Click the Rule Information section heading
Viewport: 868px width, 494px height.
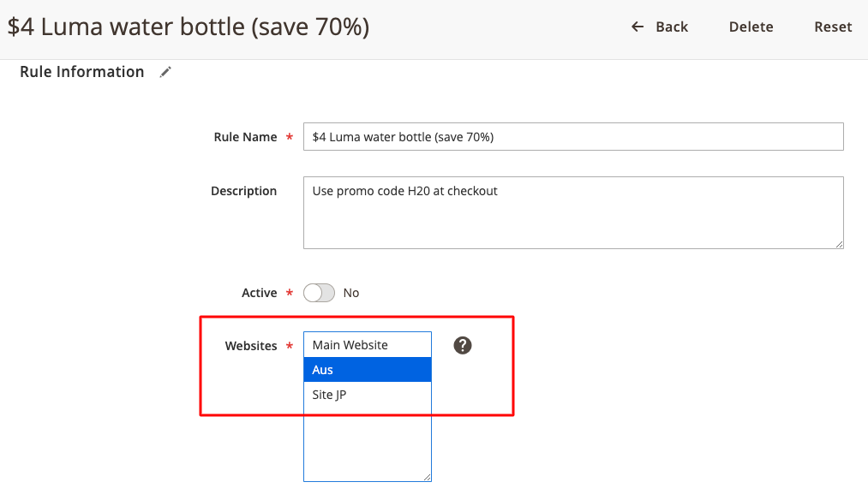[81, 72]
